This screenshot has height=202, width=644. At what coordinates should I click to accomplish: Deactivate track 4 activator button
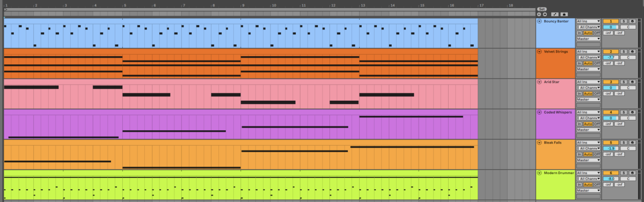pyautogui.click(x=611, y=112)
